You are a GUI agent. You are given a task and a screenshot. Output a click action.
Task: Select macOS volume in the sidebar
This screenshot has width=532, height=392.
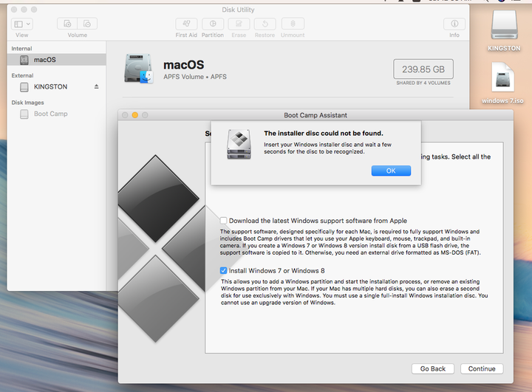pyautogui.click(x=57, y=60)
